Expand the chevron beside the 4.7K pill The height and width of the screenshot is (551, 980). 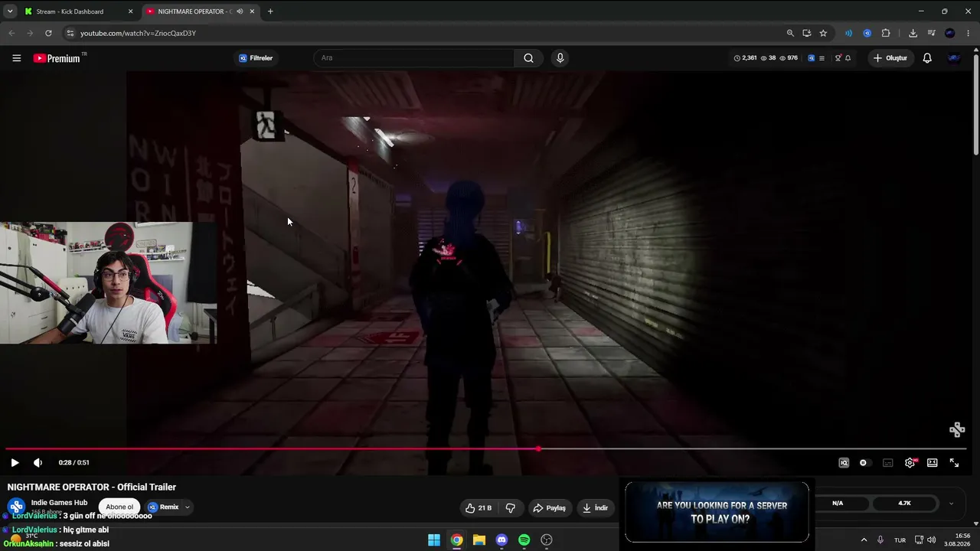pos(951,504)
